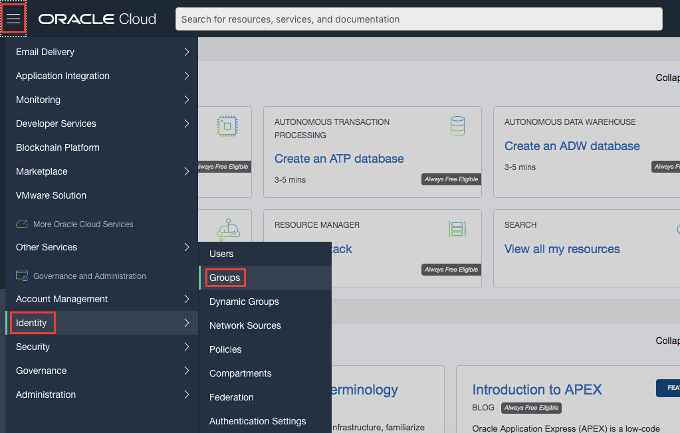Image resolution: width=680 pixels, height=433 pixels.
Task: Focus the resources and services search field
Action: [419, 19]
